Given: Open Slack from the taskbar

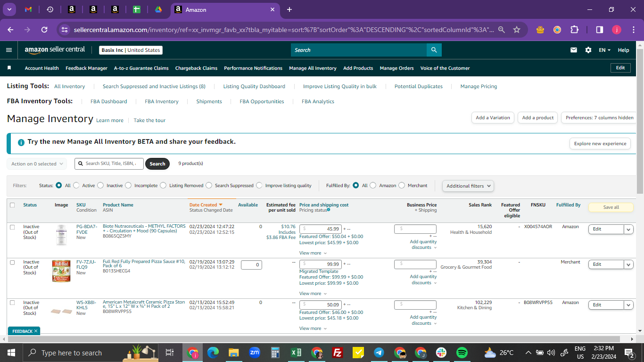Looking at the screenshot, I should [x=441, y=353].
